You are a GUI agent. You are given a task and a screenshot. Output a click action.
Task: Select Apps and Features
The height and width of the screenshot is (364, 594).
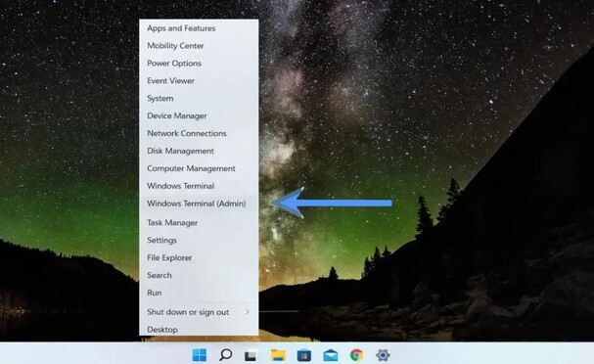tap(199, 28)
